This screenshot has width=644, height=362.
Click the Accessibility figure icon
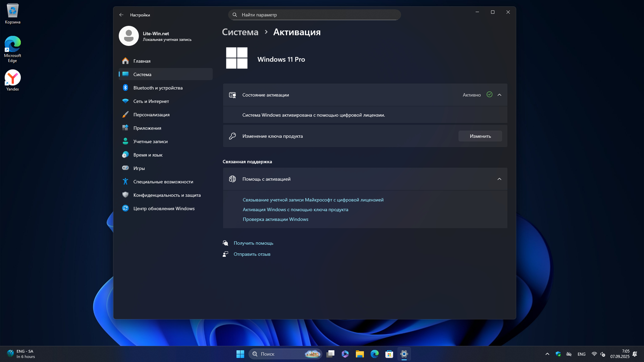(125, 181)
